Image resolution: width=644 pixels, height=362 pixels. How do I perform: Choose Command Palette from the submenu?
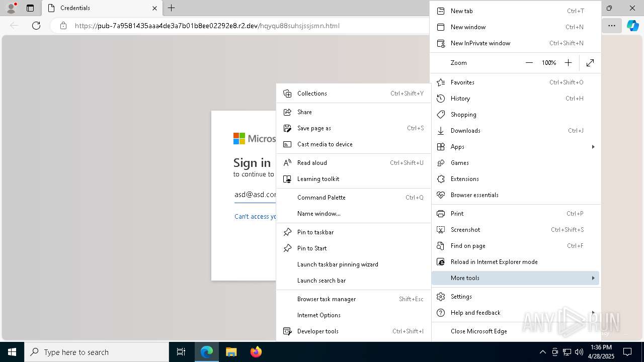tap(354, 198)
